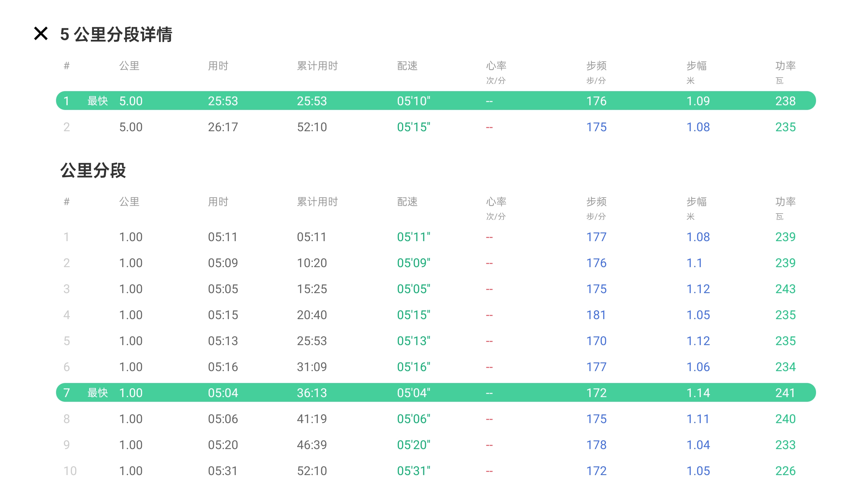Click the 心率 header in top table
The image size is (868, 502).
(496, 65)
